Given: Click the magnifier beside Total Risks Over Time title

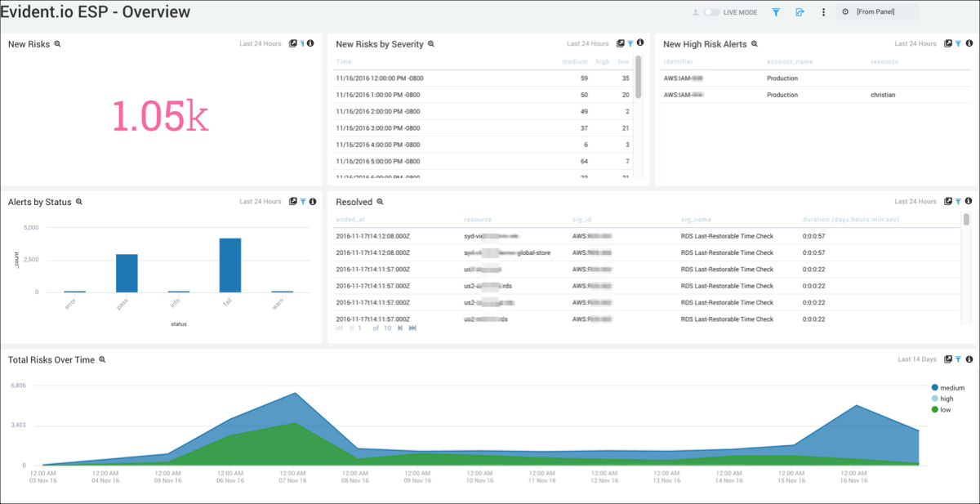Looking at the screenshot, I should (x=103, y=359).
